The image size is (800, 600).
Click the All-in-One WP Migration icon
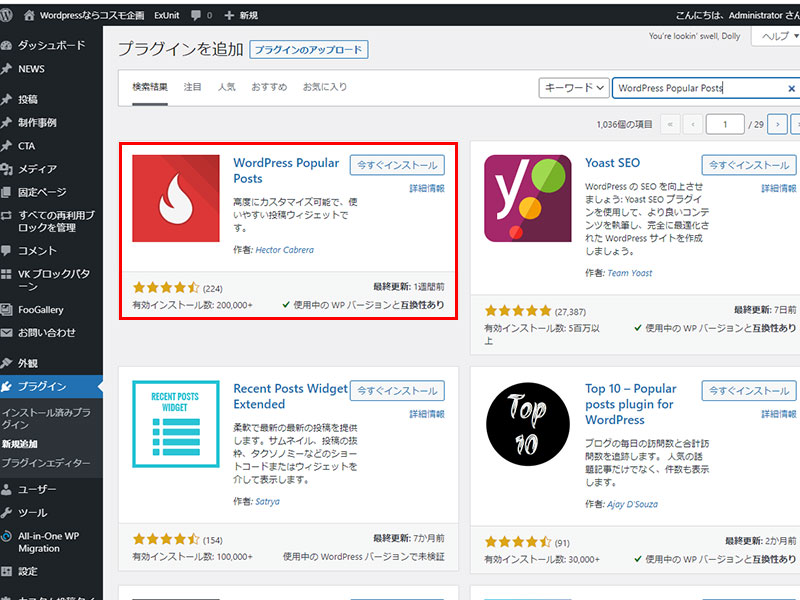(x=6, y=536)
